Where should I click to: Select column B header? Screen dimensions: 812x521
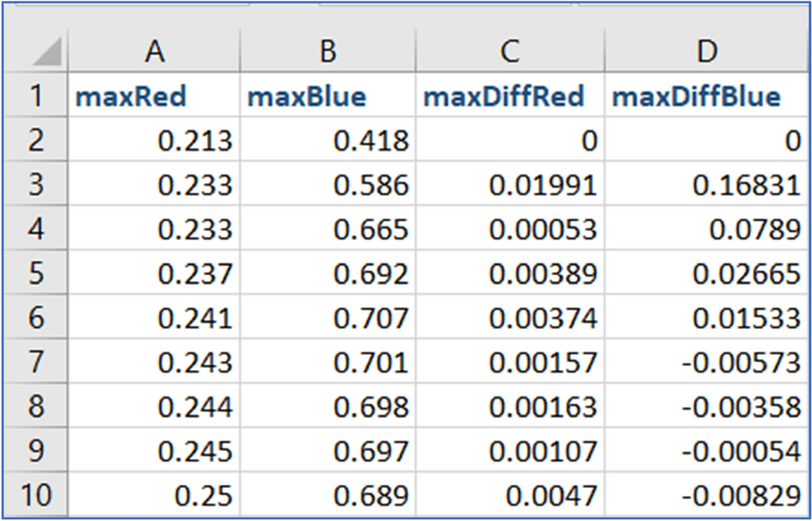(x=328, y=52)
